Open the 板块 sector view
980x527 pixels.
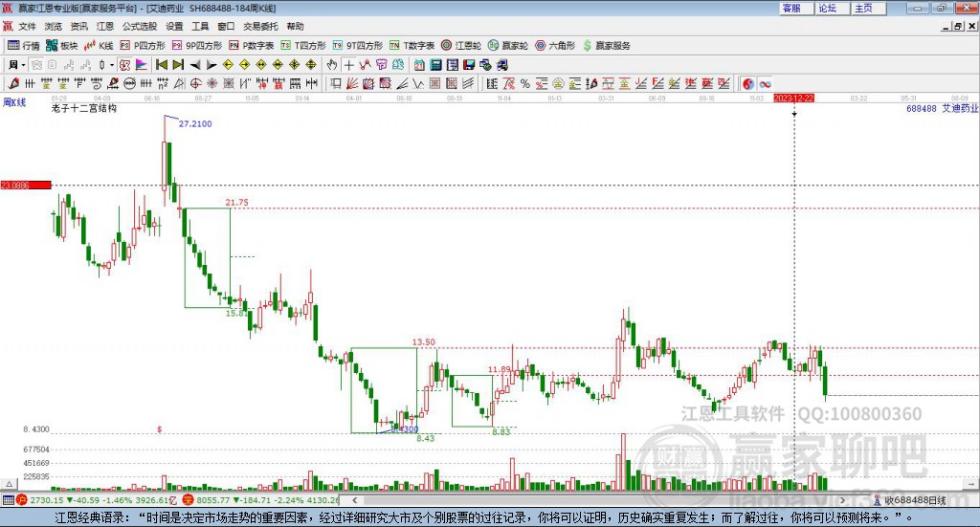pyautogui.click(x=62, y=46)
